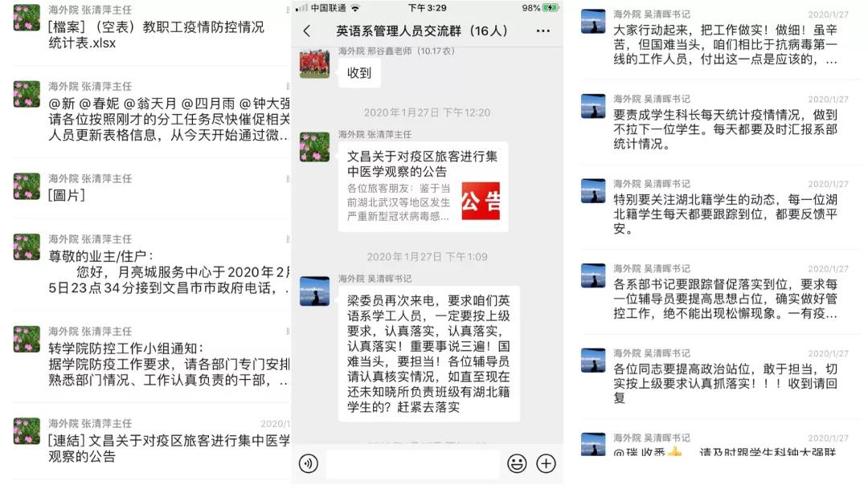The image size is (868, 493).
Task: Tap the 英语系管理人员交流群 chat title
Action: [x=422, y=31]
